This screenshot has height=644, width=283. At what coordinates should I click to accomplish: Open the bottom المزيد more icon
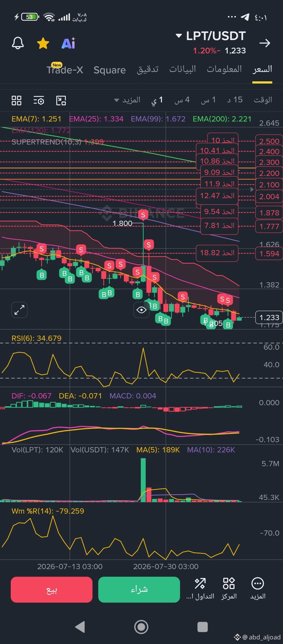click(258, 589)
